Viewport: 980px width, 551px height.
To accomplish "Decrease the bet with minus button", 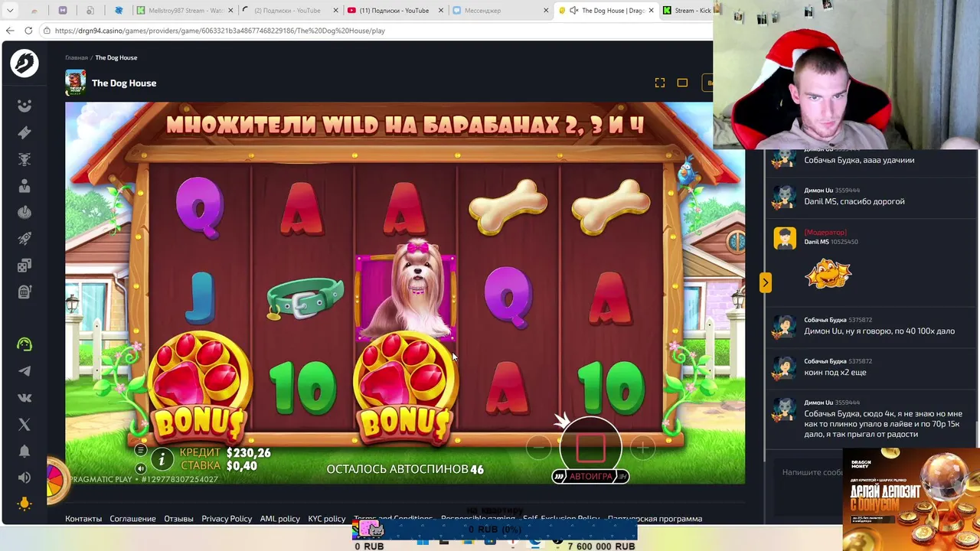I will [538, 447].
